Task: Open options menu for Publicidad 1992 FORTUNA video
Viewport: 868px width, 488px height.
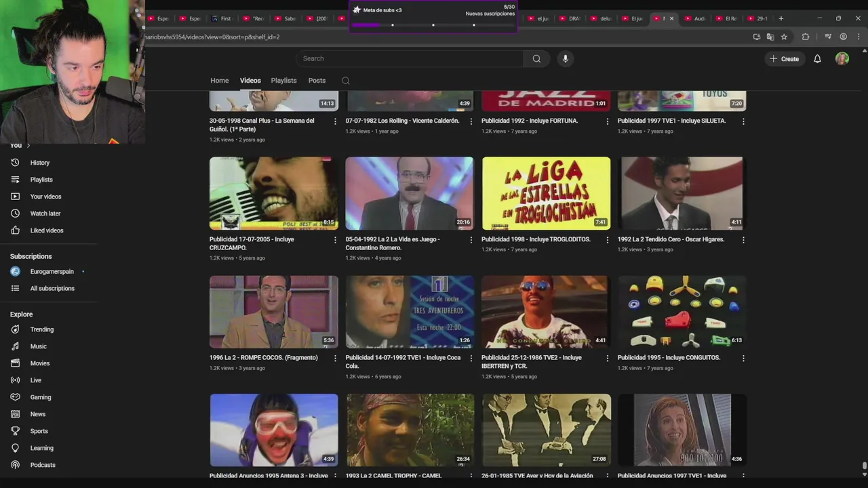Action: tap(607, 121)
